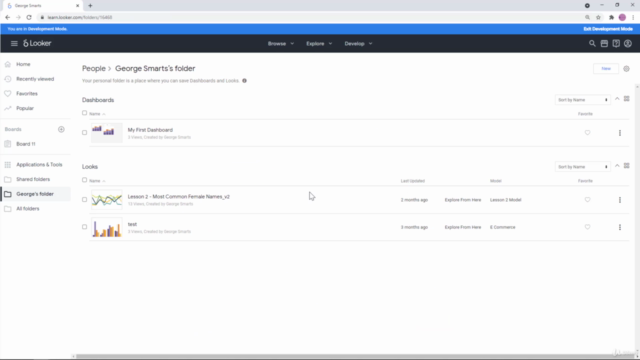
Task: Open the user account icon
Action: (x=628, y=43)
